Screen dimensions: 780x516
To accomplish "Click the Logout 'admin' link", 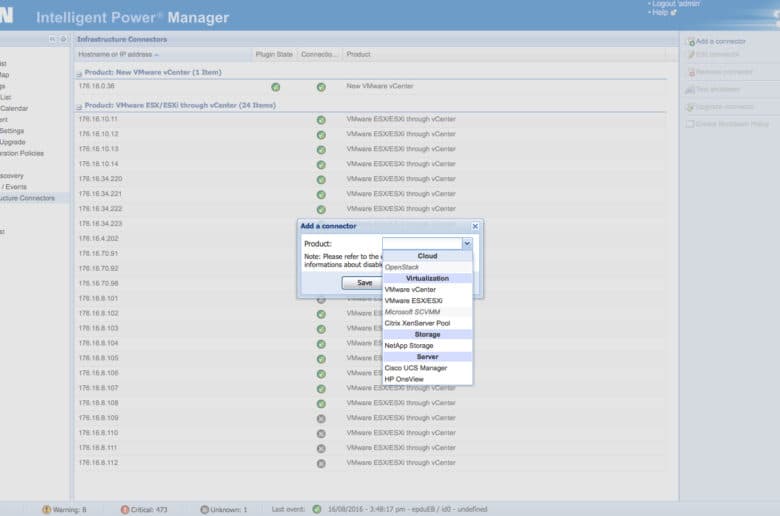I will 676,4.
